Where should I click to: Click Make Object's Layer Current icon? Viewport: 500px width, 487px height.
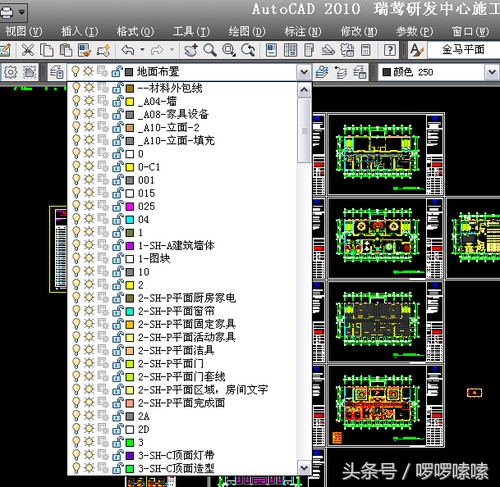(x=322, y=72)
